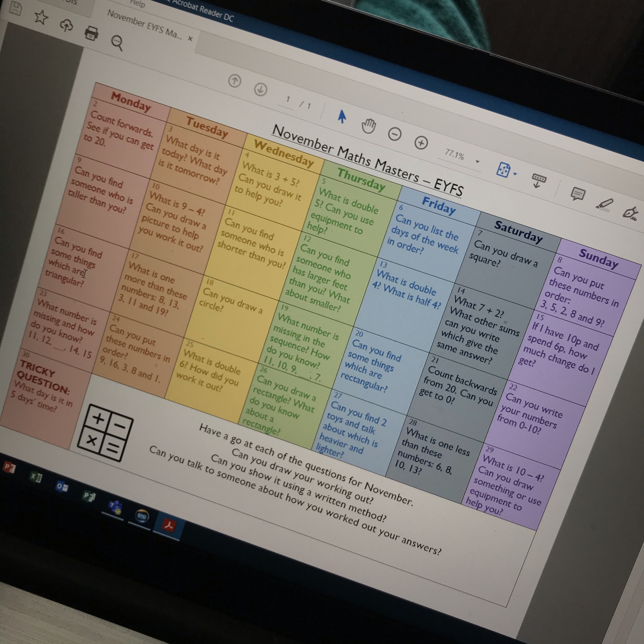Open the Help menu
Screen dimensions: 644x644
pyautogui.click(x=138, y=4)
